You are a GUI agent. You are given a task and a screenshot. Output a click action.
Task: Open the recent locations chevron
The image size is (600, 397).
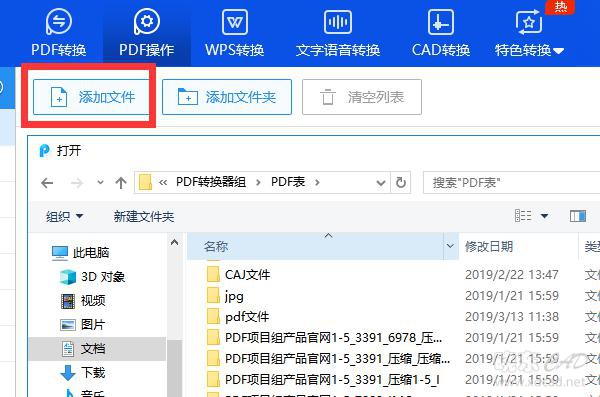point(100,182)
